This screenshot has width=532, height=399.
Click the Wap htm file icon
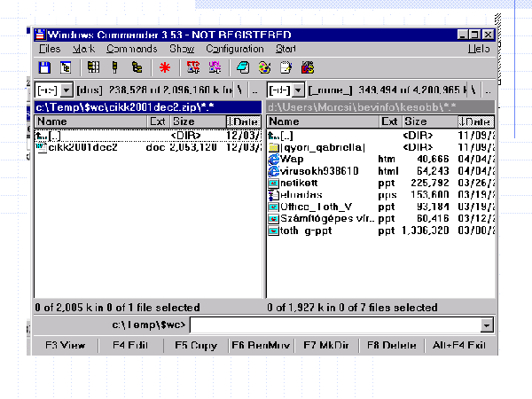tap(274, 160)
